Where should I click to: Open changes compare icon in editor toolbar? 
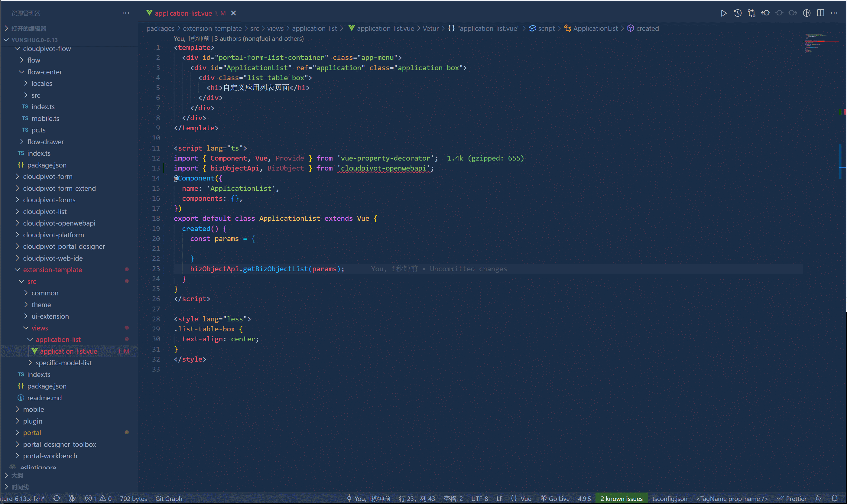[x=751, y=13]
